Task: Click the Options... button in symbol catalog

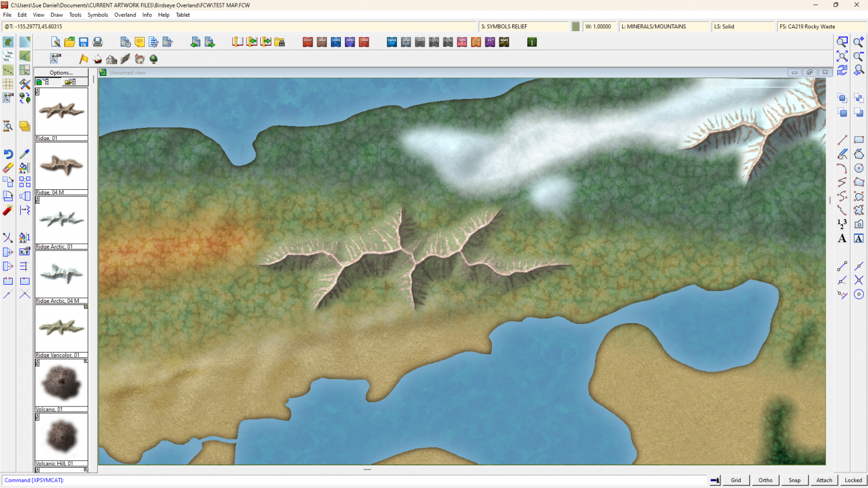Action: [x=61, y=73]
